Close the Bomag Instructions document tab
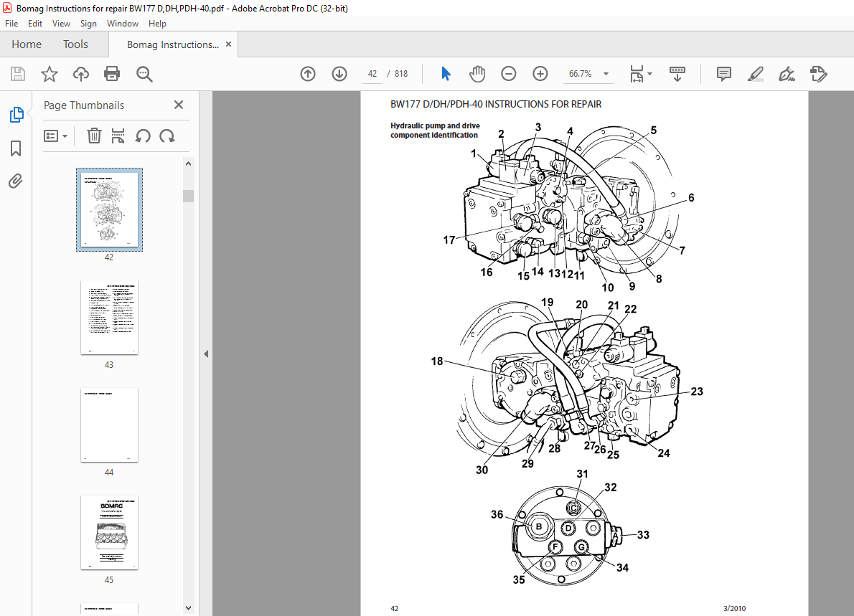This screenshot has width=854, height=616. [x=229, y=44]
